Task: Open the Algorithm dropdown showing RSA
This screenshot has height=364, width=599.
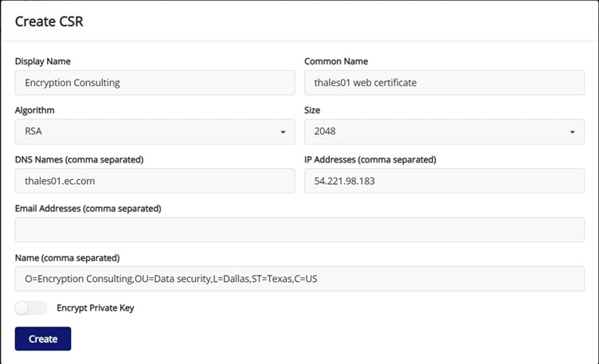Action: click(x=155, y=132)
